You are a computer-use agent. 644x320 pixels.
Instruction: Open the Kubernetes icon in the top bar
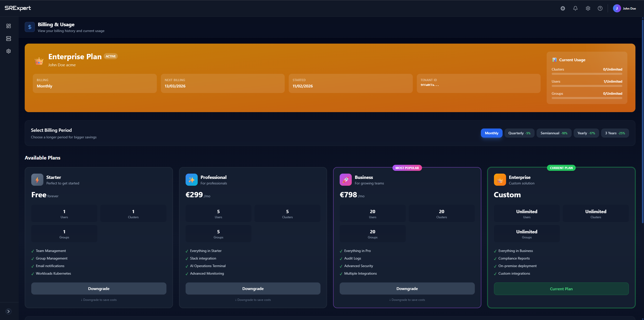coord(562,8)
